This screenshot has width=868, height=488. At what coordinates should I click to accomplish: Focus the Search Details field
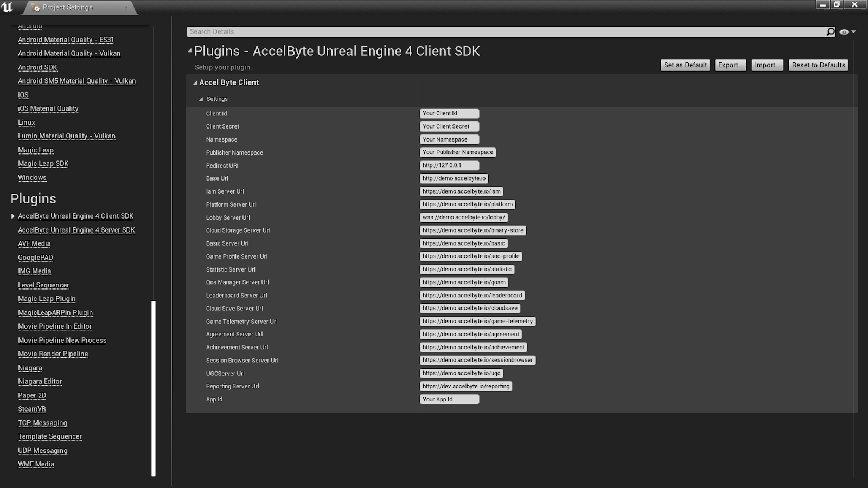[x=506, y=32]
